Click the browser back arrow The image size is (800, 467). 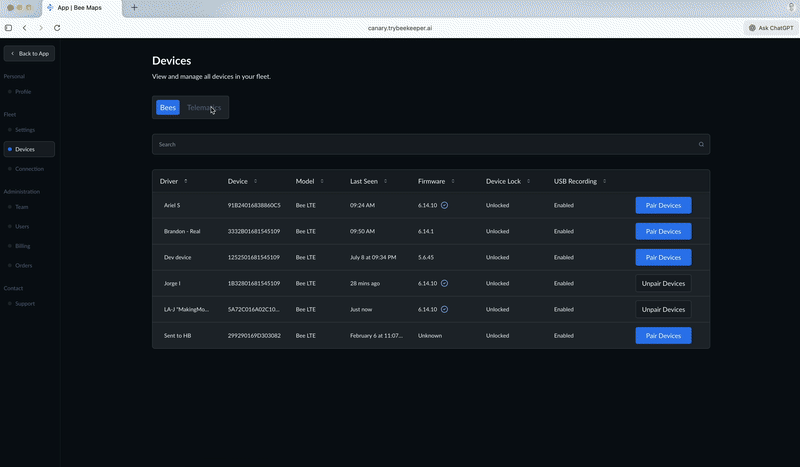tap(24, 28)
